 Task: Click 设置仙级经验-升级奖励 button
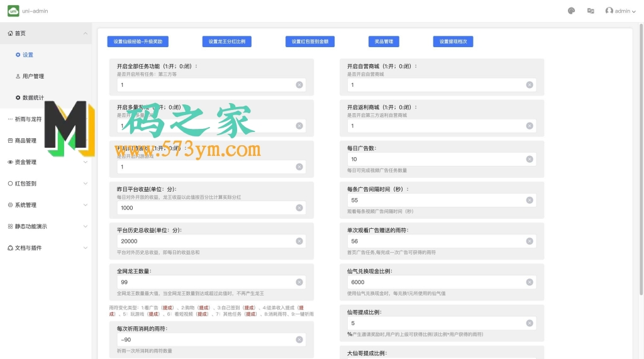point(138,41)
